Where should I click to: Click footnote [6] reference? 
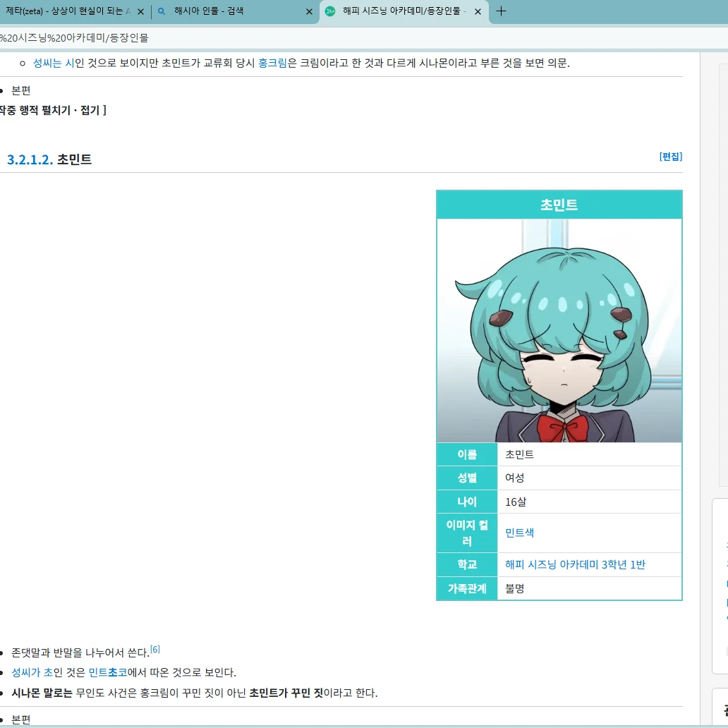click(155, 649)
